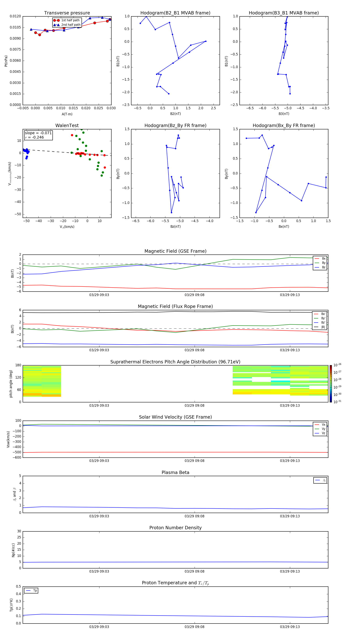Click the Bz' entry in Flux Rope legend

tap(320, 323)
